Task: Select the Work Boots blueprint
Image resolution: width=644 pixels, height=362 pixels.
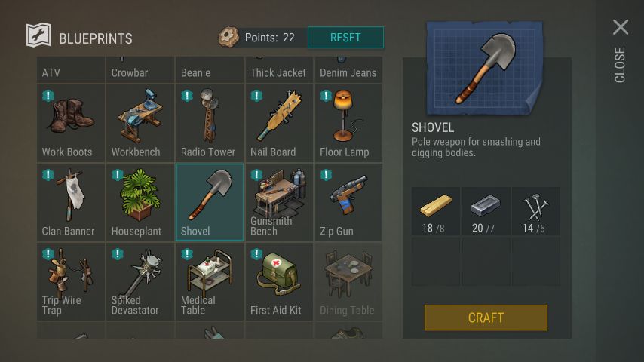Action: pyautogui.click(x=71, y=123)
